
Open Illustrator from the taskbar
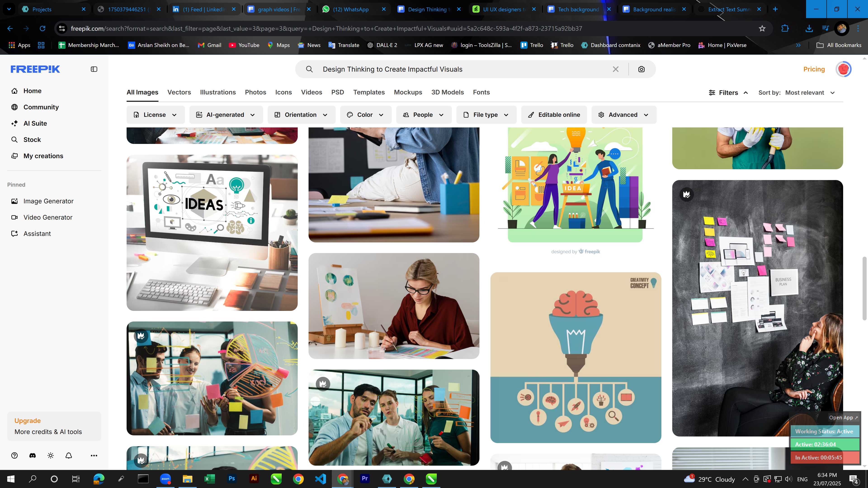[254, 479]
